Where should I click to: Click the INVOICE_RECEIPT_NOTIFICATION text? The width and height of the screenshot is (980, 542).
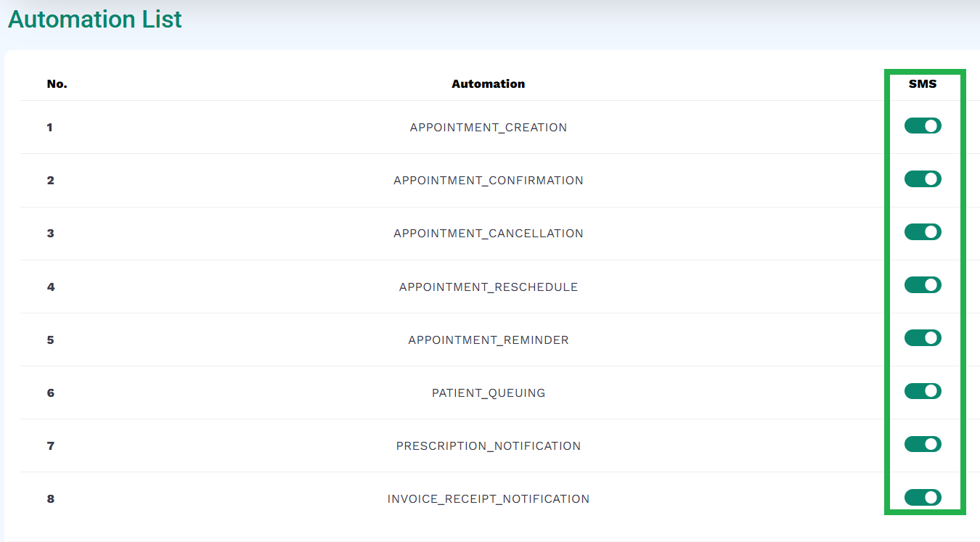click(489, 499)
